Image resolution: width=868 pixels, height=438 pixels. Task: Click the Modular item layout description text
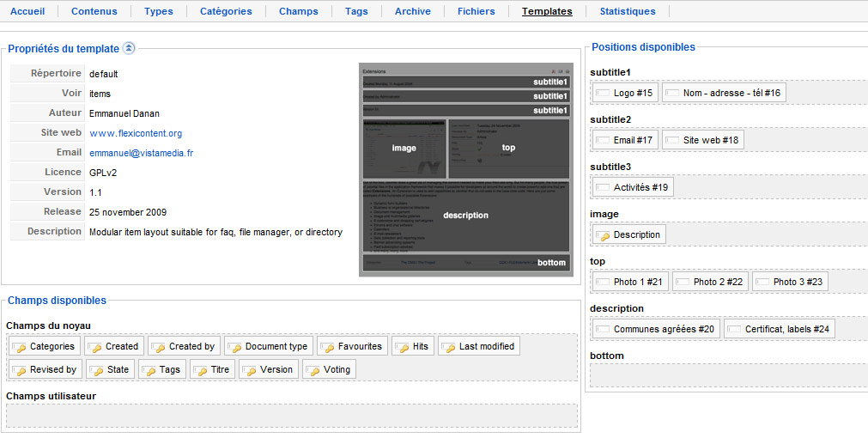tap(215, 233)
